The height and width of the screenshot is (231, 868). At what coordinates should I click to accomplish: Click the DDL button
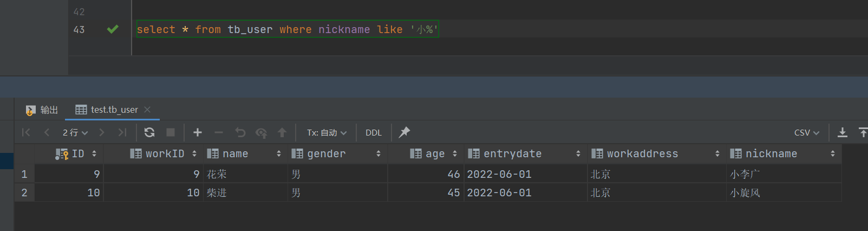click(374, 133)
